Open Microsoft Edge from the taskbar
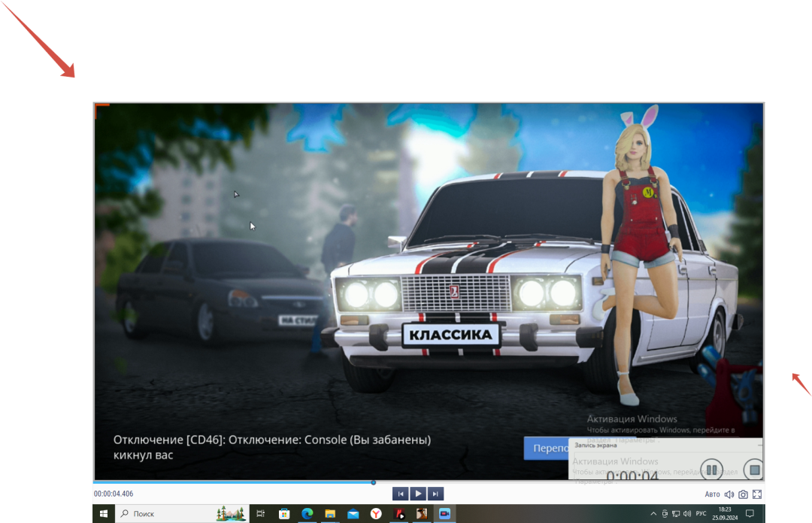Viewport: 812px width, 523px height. click(307, 514)
